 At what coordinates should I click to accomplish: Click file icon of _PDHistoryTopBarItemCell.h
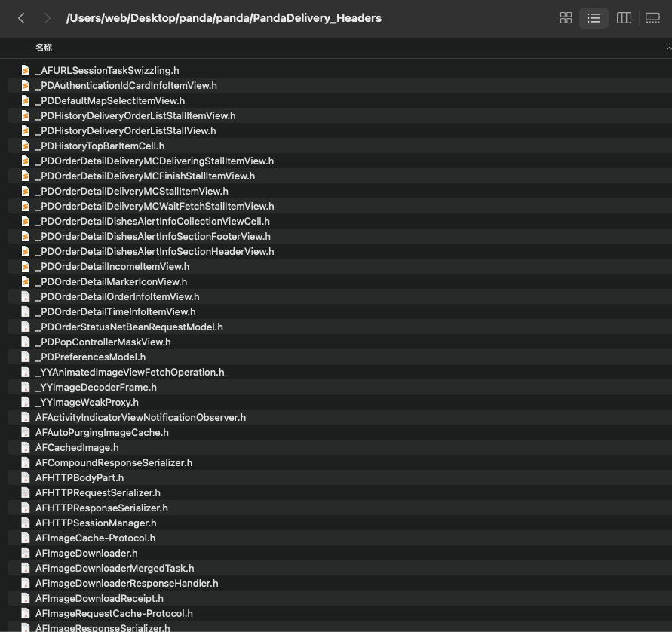click(x=26, y=146)
